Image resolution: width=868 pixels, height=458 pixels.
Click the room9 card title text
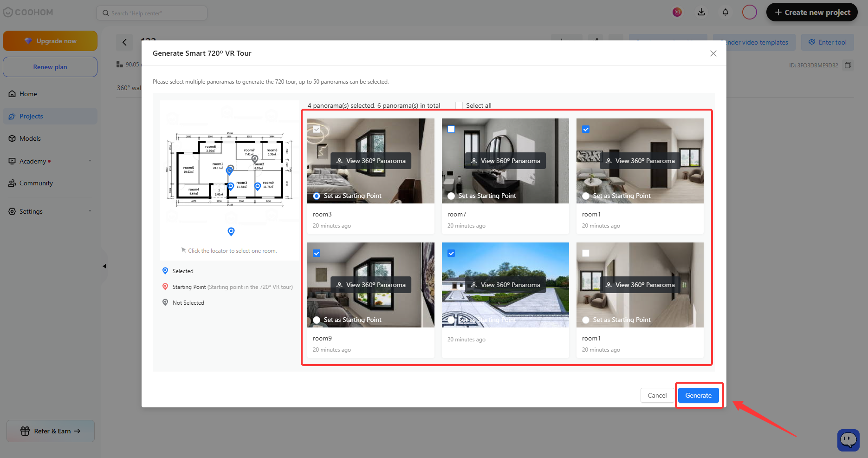coord(322,338)
